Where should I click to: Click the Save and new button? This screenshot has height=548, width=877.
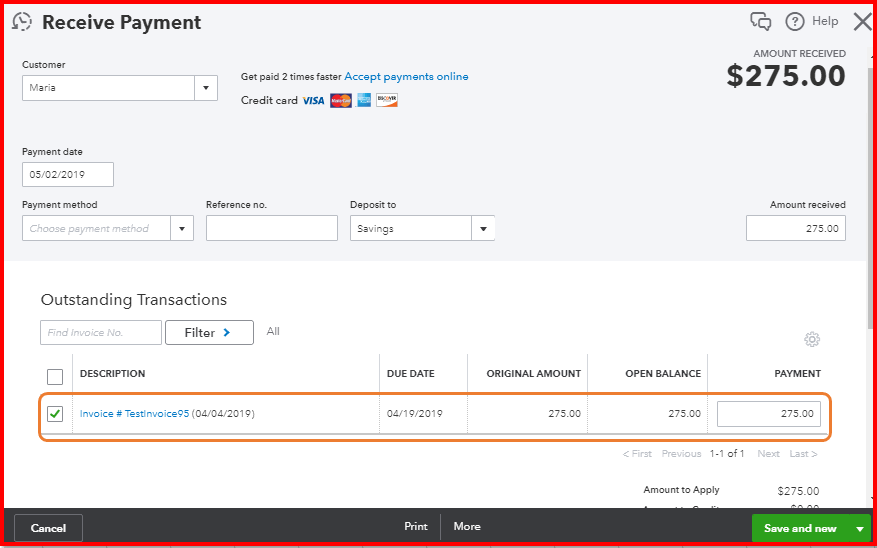(800, 528)
